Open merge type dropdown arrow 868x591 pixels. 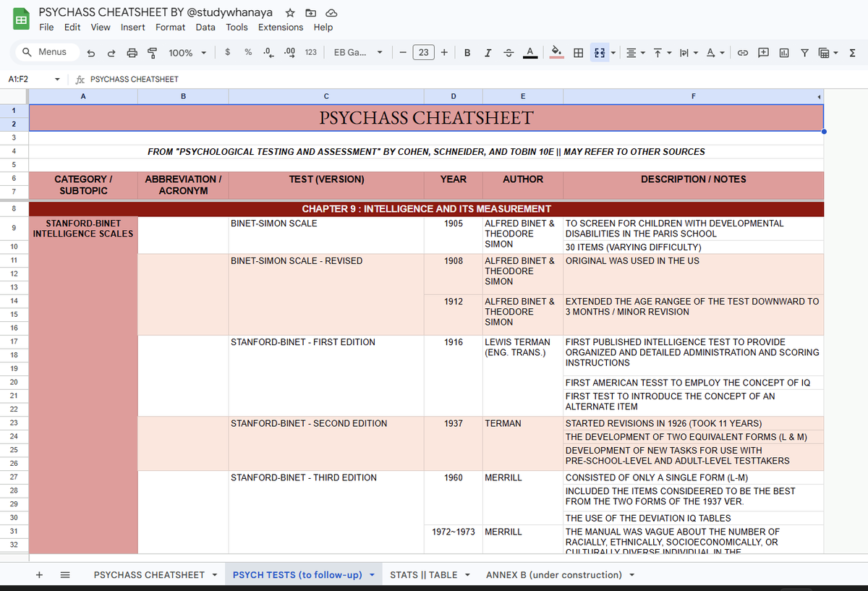point(613,53)
